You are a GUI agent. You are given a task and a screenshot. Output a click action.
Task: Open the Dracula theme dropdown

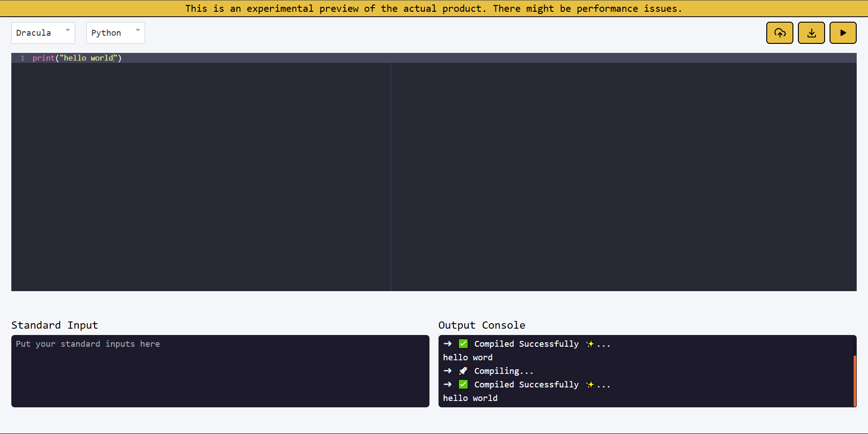click(x=42, y=33)
